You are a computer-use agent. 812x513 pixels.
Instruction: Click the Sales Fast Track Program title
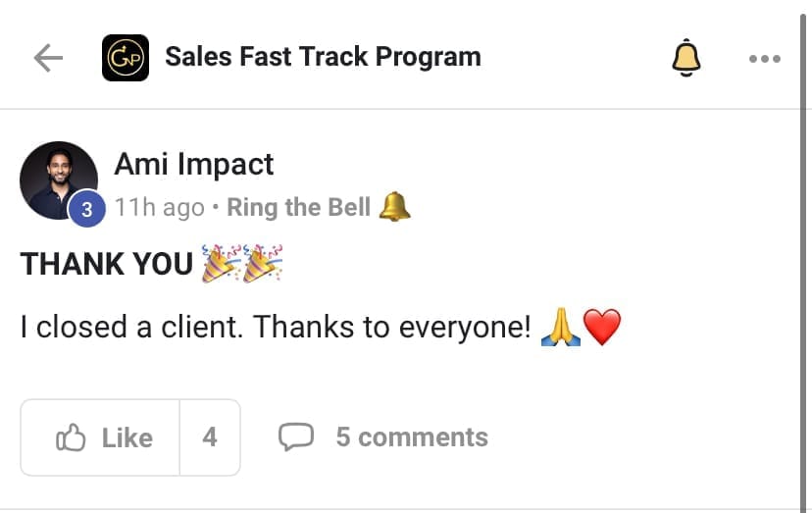tap(323, 57)
